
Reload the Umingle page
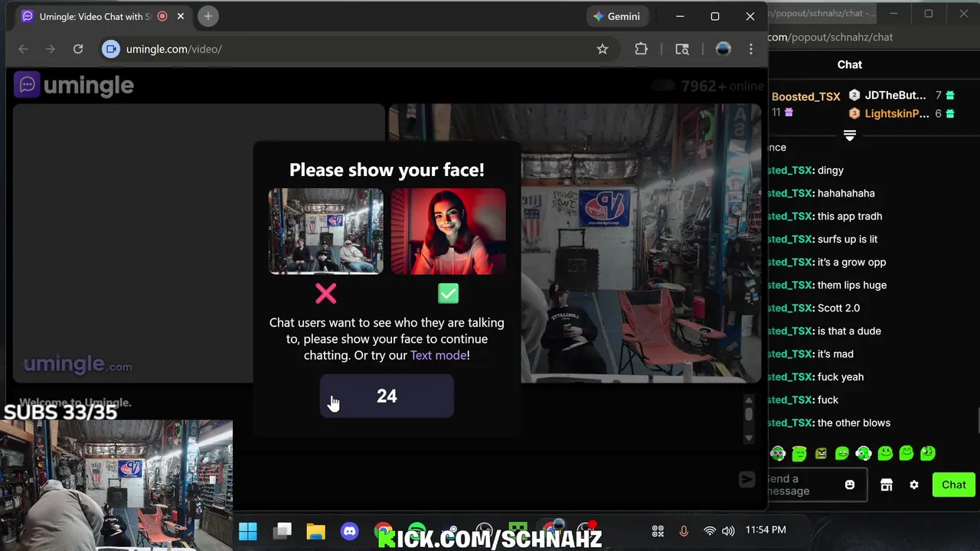[78, 49]
